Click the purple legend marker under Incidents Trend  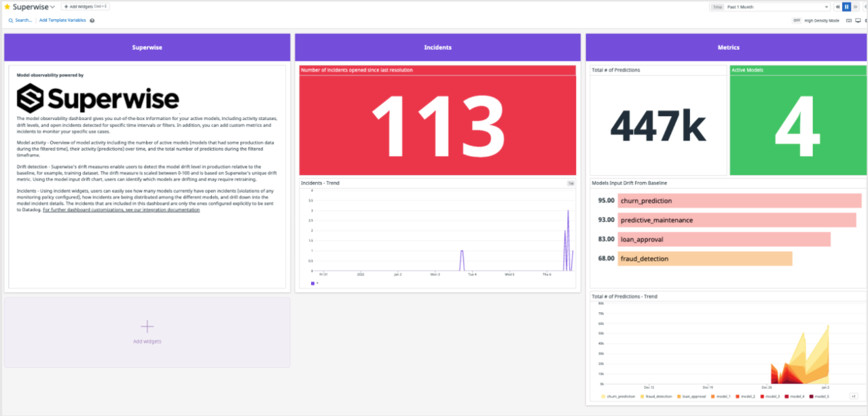click(313, 283)
